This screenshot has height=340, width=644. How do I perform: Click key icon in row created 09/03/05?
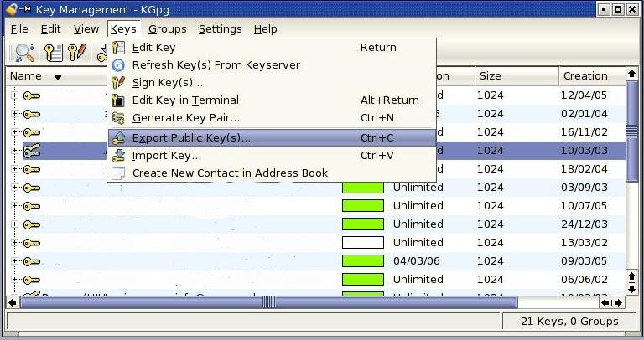32,261
